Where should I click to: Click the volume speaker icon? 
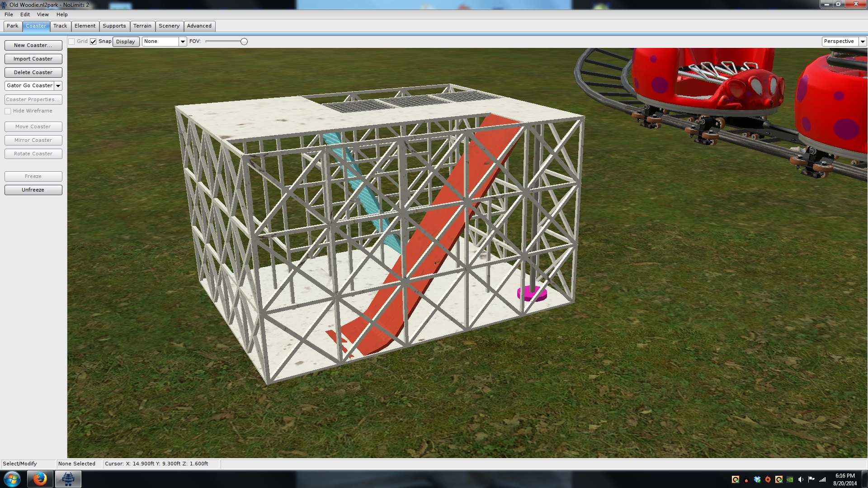tap(801, 479)
